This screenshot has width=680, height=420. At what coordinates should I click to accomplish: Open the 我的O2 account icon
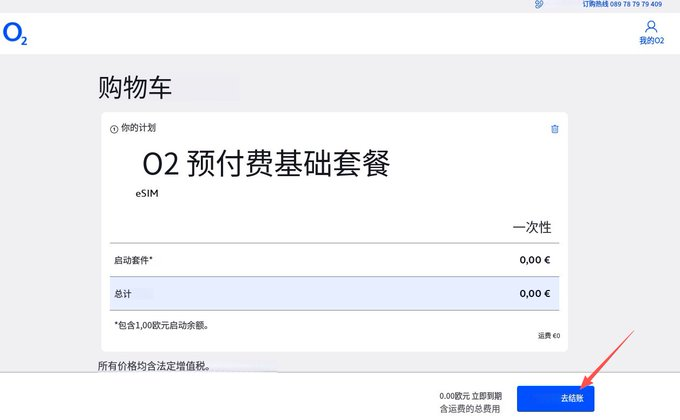coord(651,26)
